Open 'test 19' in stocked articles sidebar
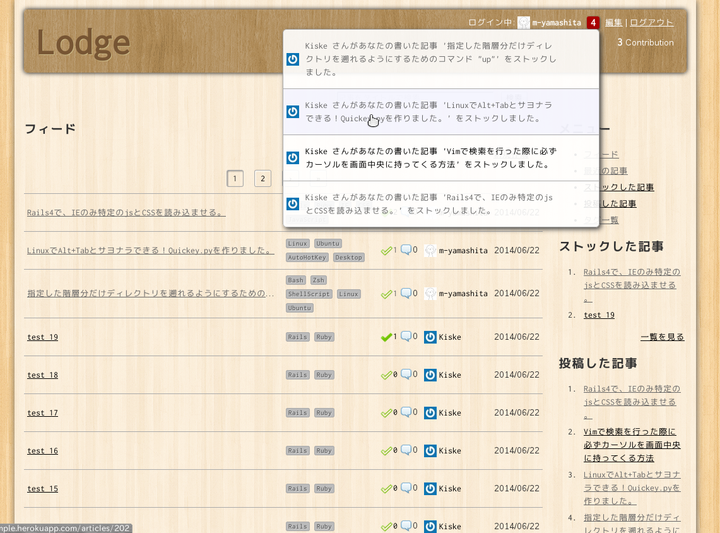 (x=599, y=315)
